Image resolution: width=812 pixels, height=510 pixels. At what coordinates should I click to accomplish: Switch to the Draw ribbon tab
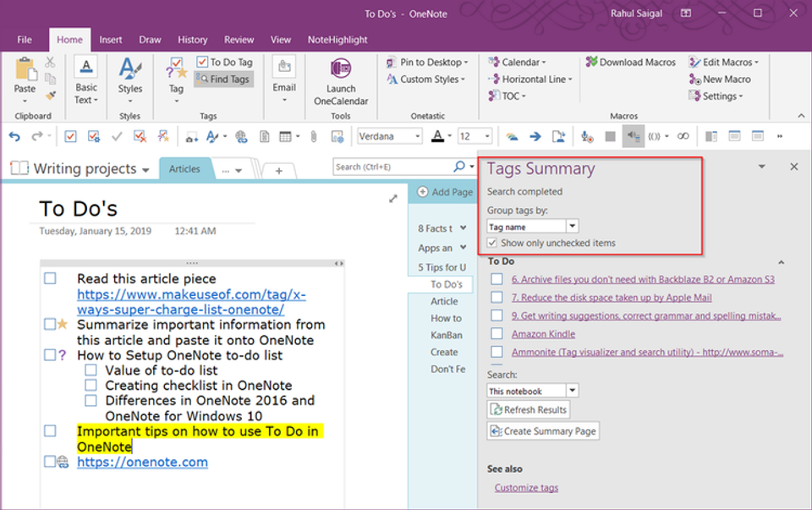click(x=150, y=40)
